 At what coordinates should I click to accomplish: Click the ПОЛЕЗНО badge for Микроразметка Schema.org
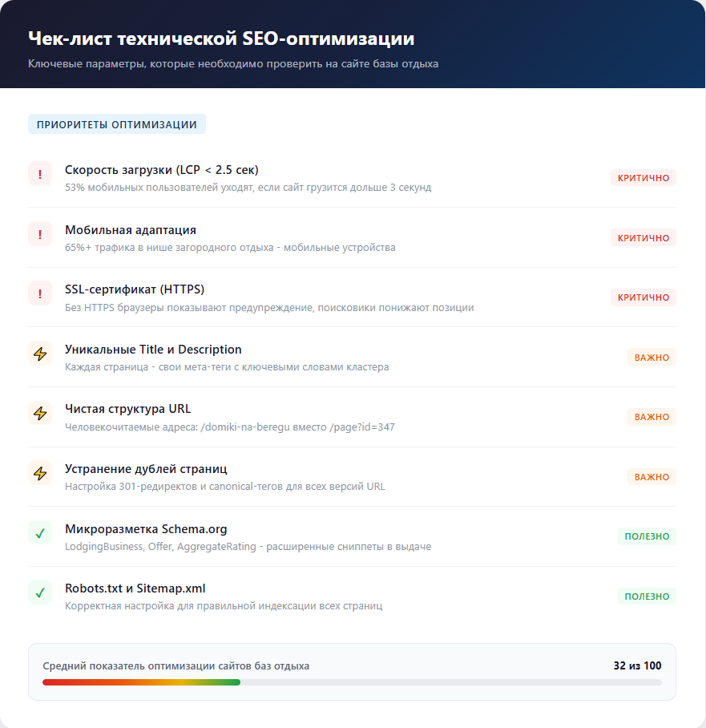coord(647,536)
